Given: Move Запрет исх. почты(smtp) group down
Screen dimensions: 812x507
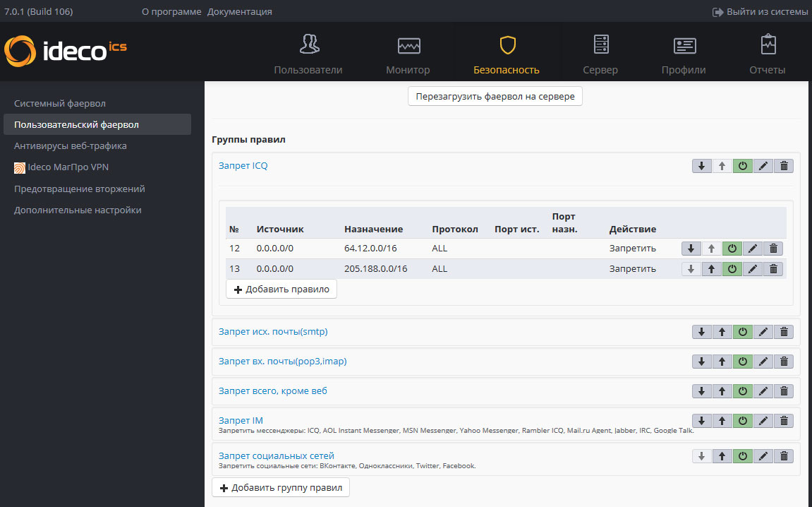Looking at the screenshot, I should coord(702,332).
